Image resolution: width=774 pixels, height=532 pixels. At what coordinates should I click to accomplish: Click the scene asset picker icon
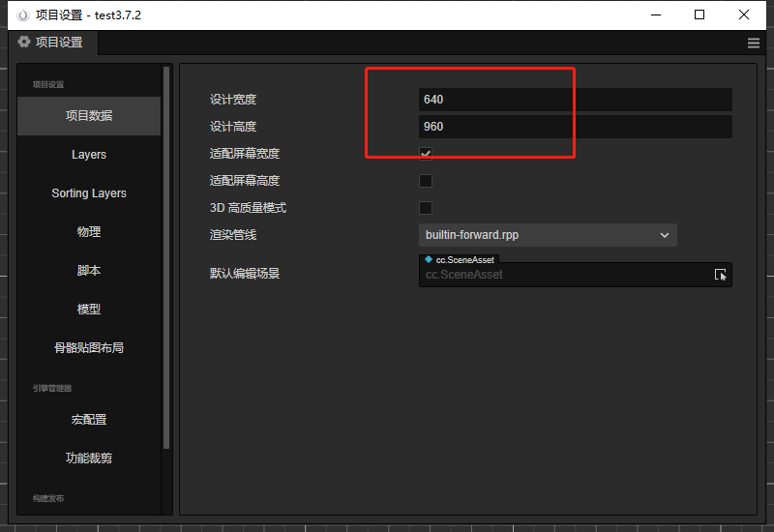pyautogui.click(x=720, y=275)
